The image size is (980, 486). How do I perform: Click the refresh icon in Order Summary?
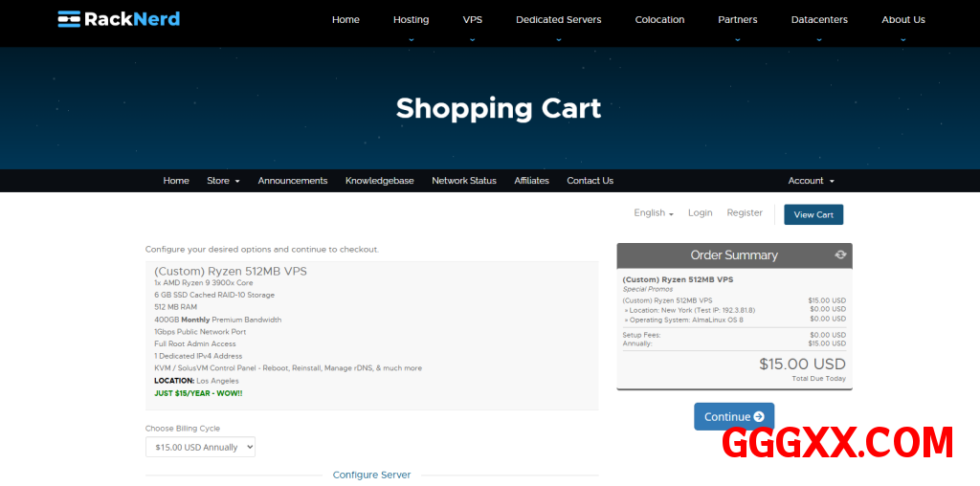pyautogui.click(x=840, y=254)
